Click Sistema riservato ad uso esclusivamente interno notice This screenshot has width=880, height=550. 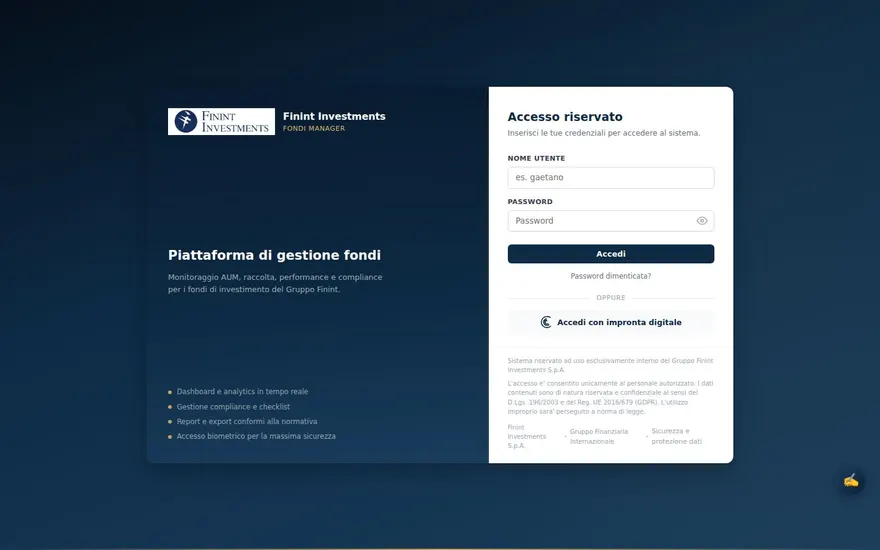click(611, 365)
